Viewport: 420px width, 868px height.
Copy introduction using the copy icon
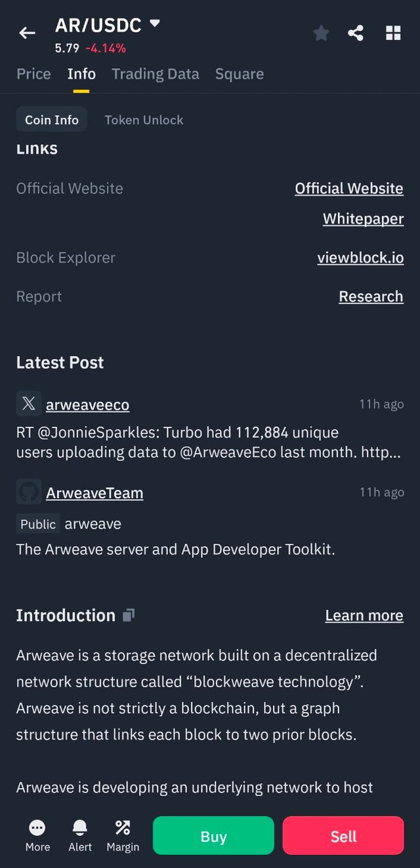tap(129, 615)
